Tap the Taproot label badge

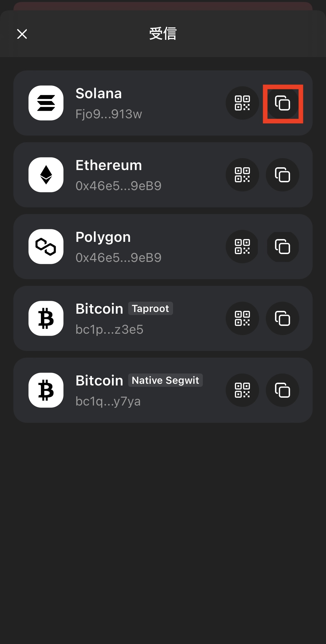coord(150,308)
